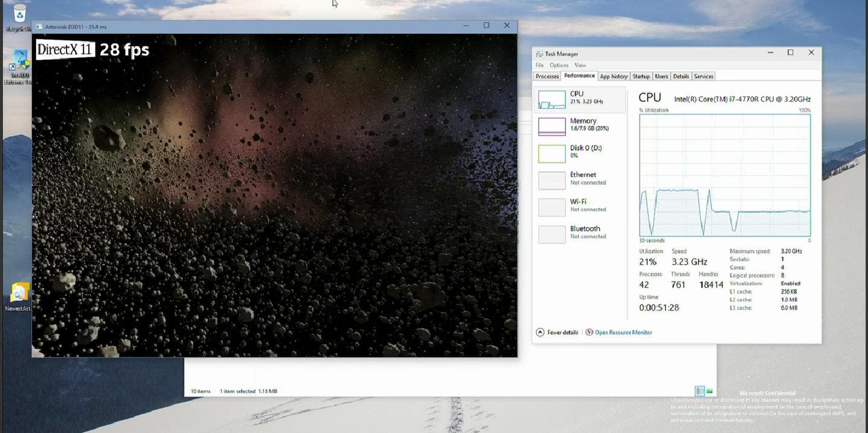Switch to the Details tab
The width and height of the screenshot is (868, 433).
point(681,76)
